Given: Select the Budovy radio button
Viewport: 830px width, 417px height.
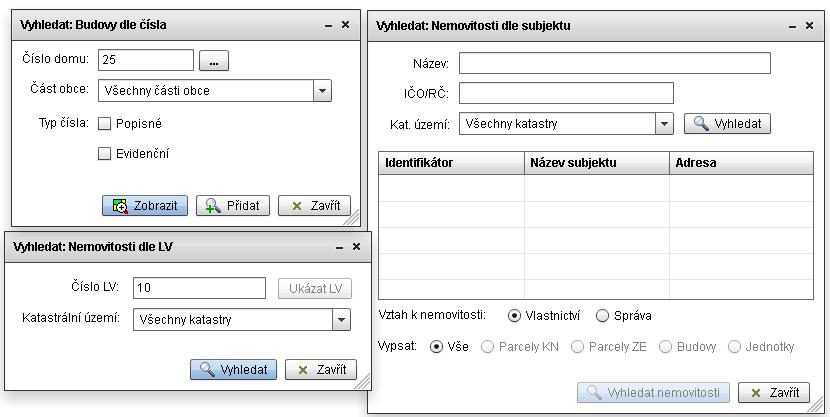Looking at the screenshot, I should pyautogui.click(x=665, y=347).
